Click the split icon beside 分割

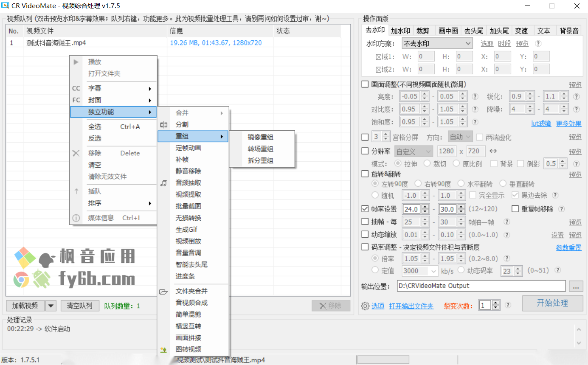tap(164, 125)
